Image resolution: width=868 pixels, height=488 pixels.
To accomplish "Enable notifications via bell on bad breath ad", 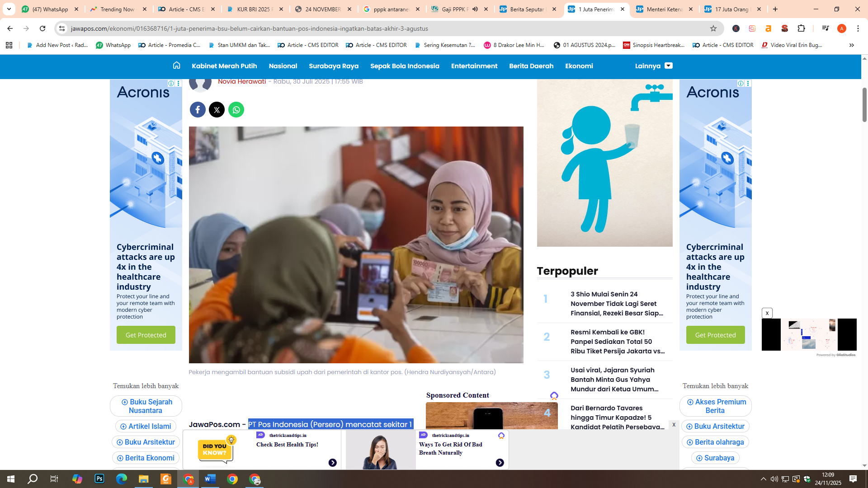I will (500, 436).
